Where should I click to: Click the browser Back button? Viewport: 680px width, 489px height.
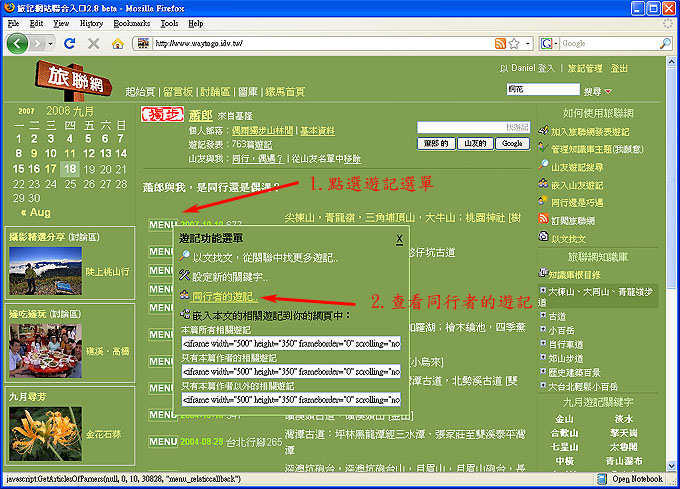(18, 44)
